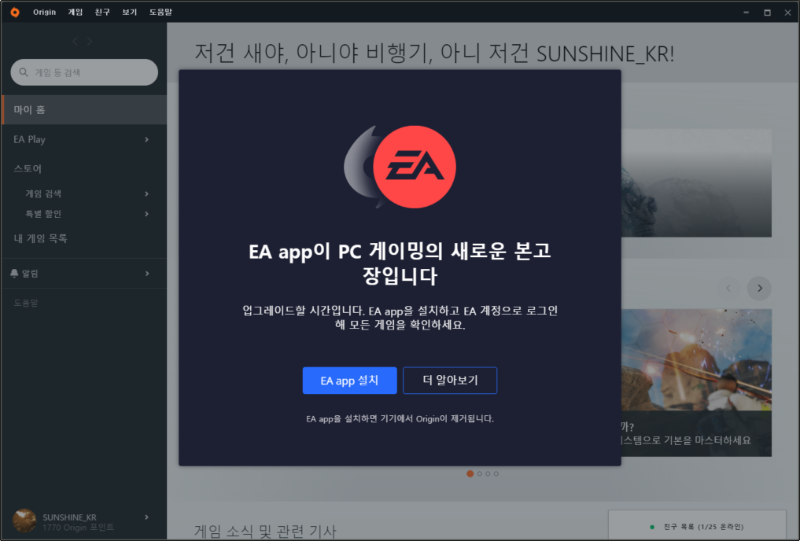The height and width of the screenshot is (541, 800).
Task: Click the 게임 소식 및 관련 기사 heading
Action: click(265, 532)
